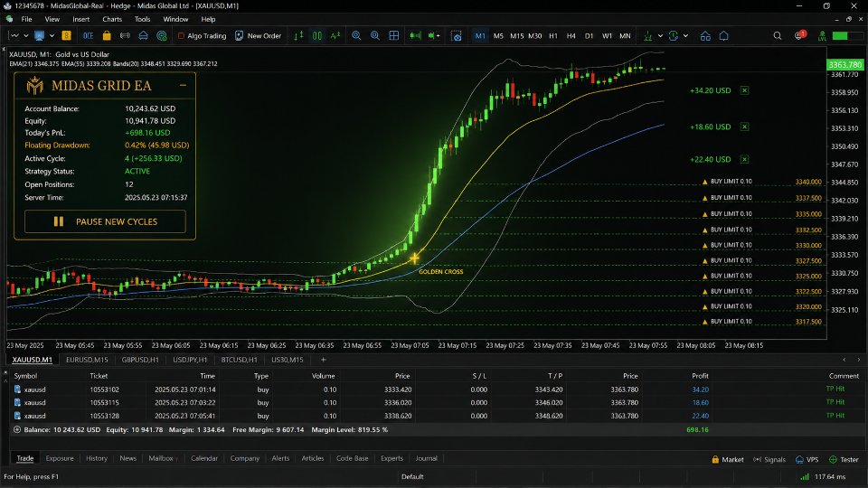The width and height of the screenshot is (868, 488).
Task: Open the notifications icon with red badge
Action: tap(799, 35)
